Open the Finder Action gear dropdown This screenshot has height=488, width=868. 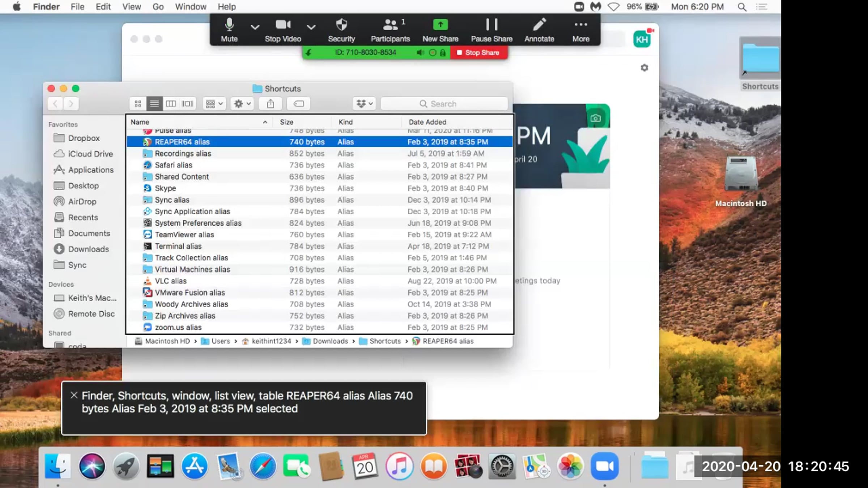(x=242, y=104)
